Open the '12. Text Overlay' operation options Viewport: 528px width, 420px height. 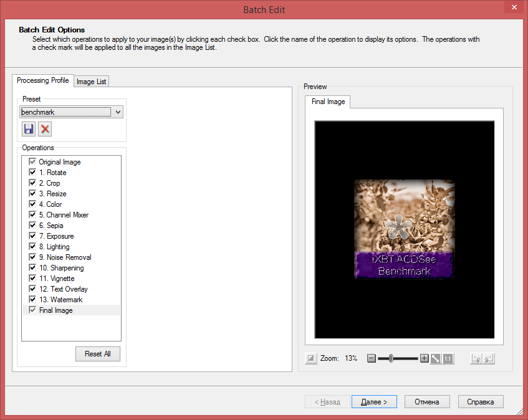tap(64, 289)
